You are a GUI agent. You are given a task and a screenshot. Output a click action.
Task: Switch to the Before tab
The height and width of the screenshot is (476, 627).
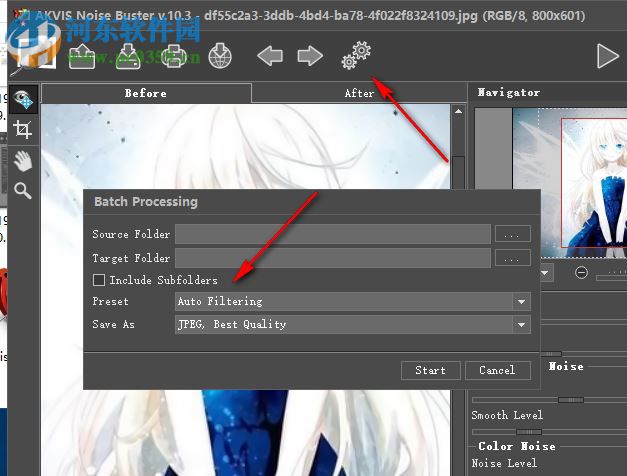(x=146, y=93)
